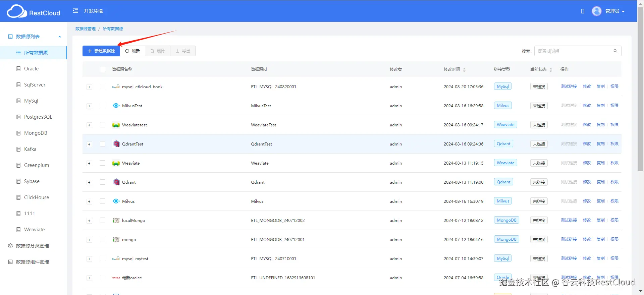644x295 pixels.
Task: Open the administrator avatar icon
Action: click(596, 11)
